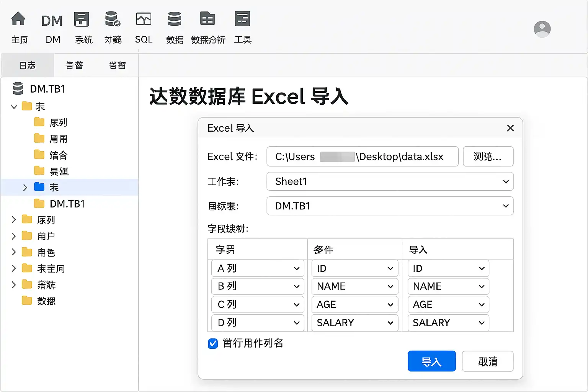Click the Excel file path input field
588x392 pixels.
[363, 156]
